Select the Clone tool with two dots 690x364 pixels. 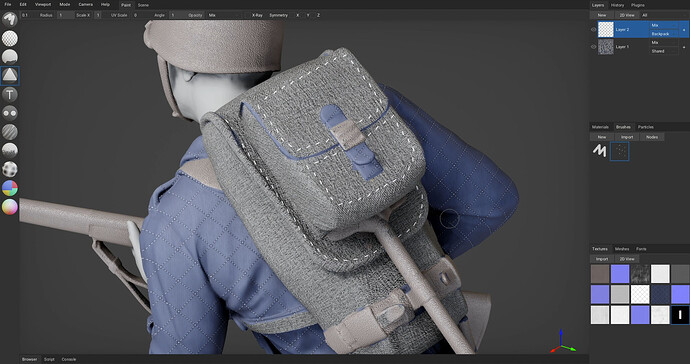[x=10, y=113]
